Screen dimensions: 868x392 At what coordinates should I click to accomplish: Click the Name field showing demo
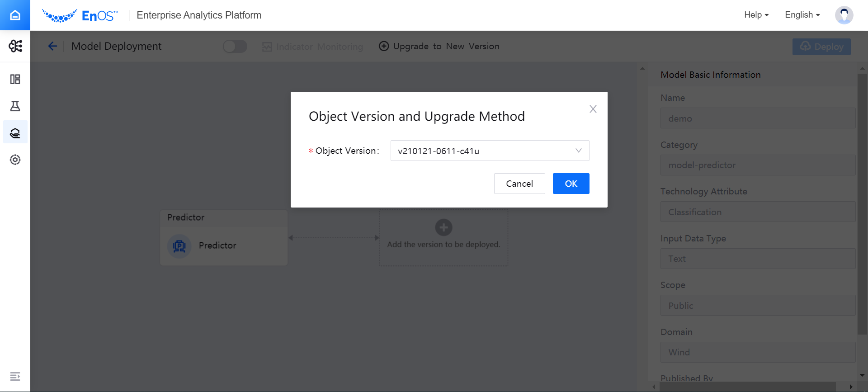(758, 118)
